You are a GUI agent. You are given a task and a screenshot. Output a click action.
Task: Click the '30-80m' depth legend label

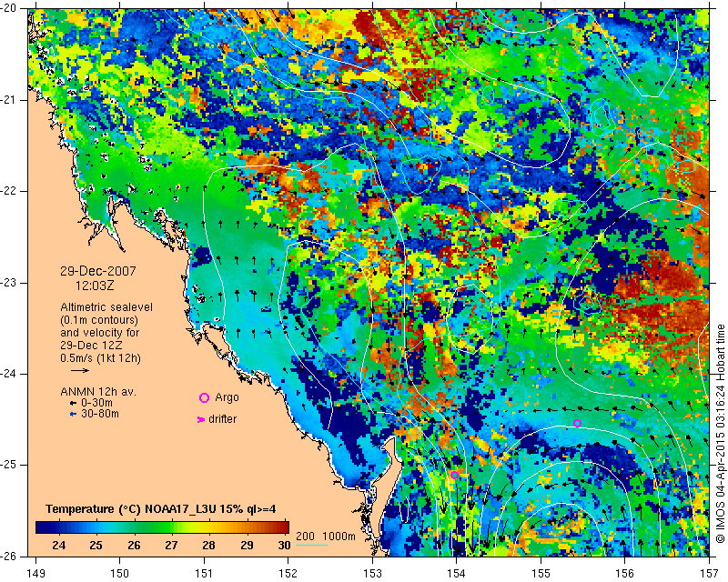pyautogui.click(x=100, y=414)
